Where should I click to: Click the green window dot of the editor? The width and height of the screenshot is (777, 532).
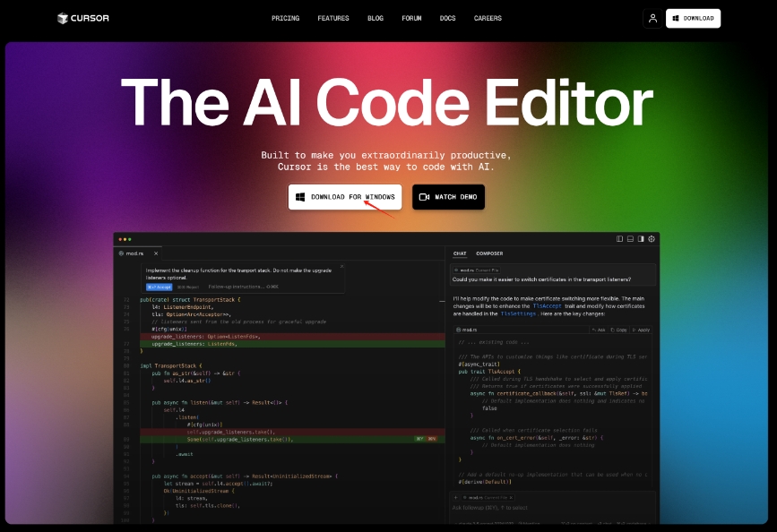pyautogui.click(x=130, y=239)
